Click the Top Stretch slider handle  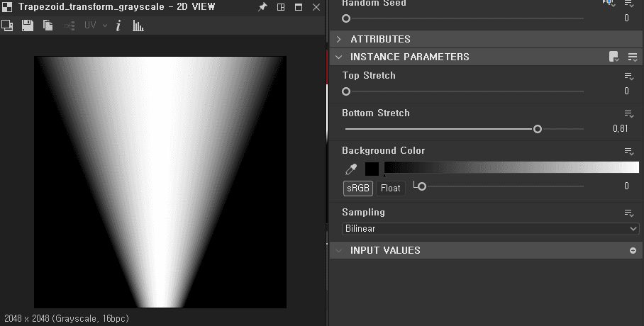click(346, 91)
